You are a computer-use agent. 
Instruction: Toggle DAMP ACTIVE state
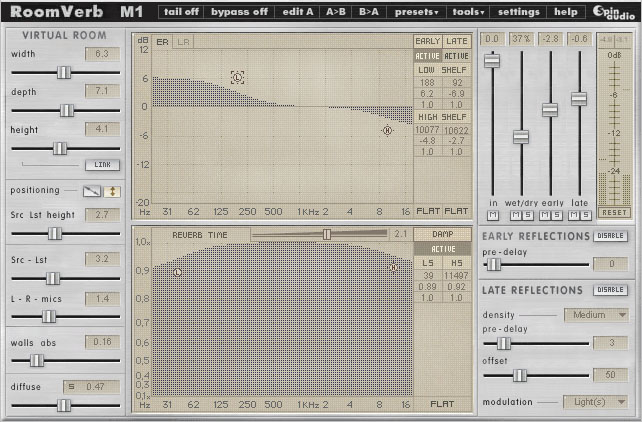tap(443, 249)
